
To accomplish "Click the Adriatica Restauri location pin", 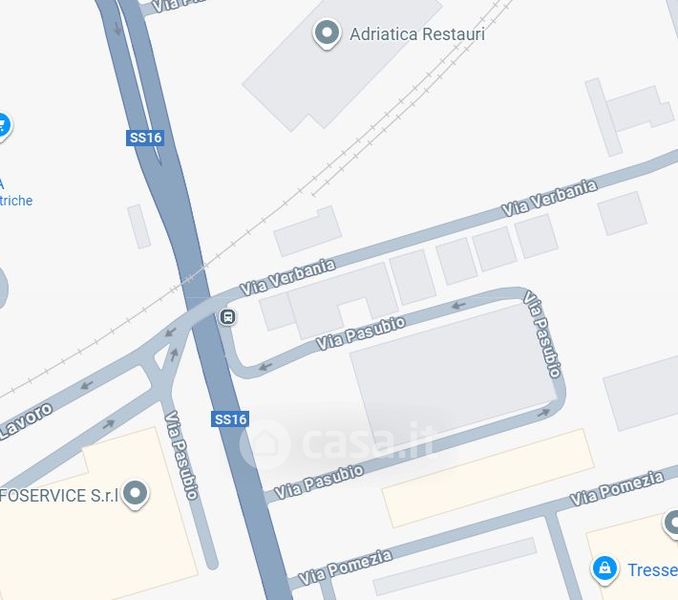I will coord(327,34).
